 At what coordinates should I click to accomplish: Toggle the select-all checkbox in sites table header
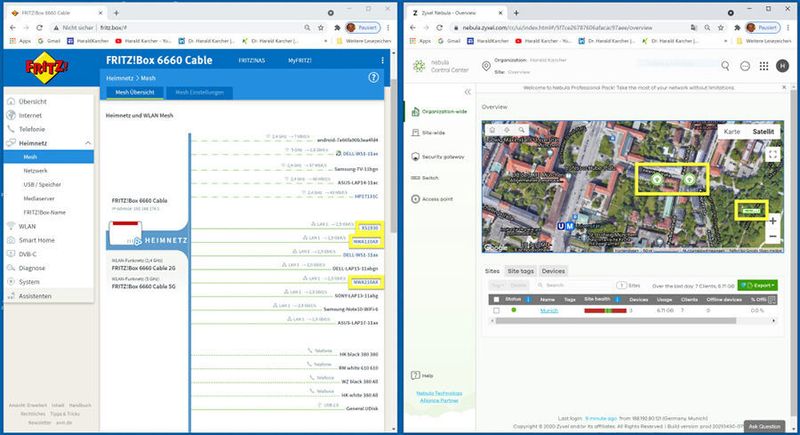[x=496, y=300]
